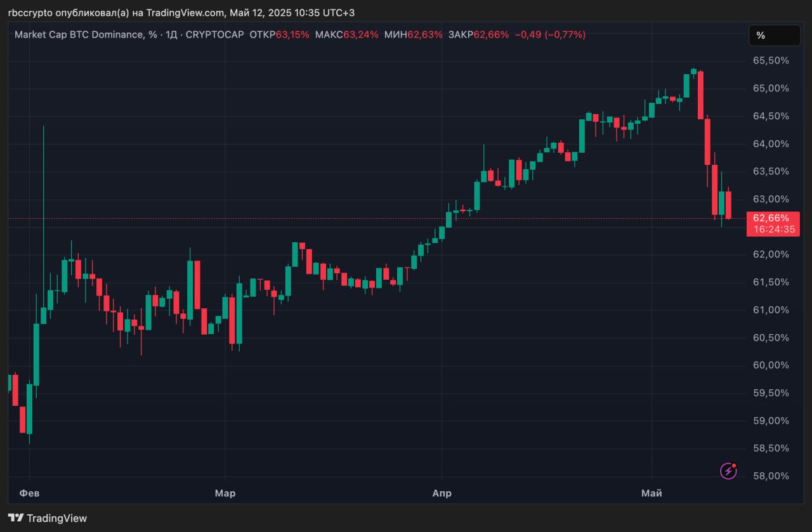Click the 64,50% price axis label
This screenshot has height=532, width=812.
771,116
